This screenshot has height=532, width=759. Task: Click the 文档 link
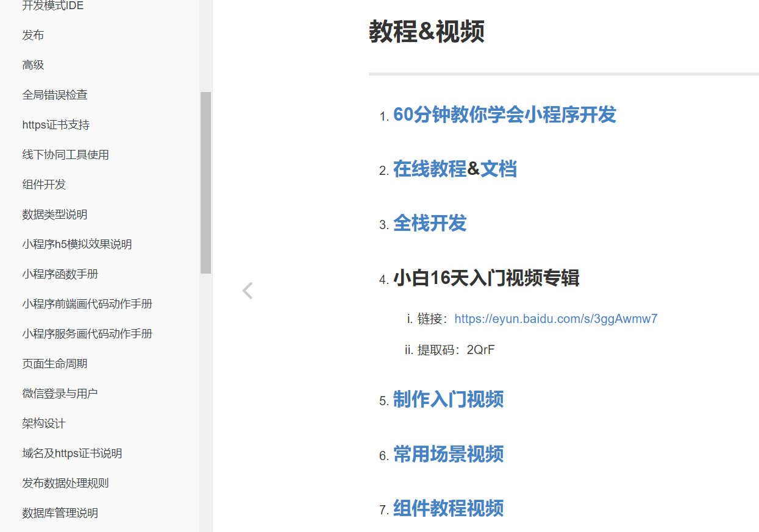(x=498, y=169)
